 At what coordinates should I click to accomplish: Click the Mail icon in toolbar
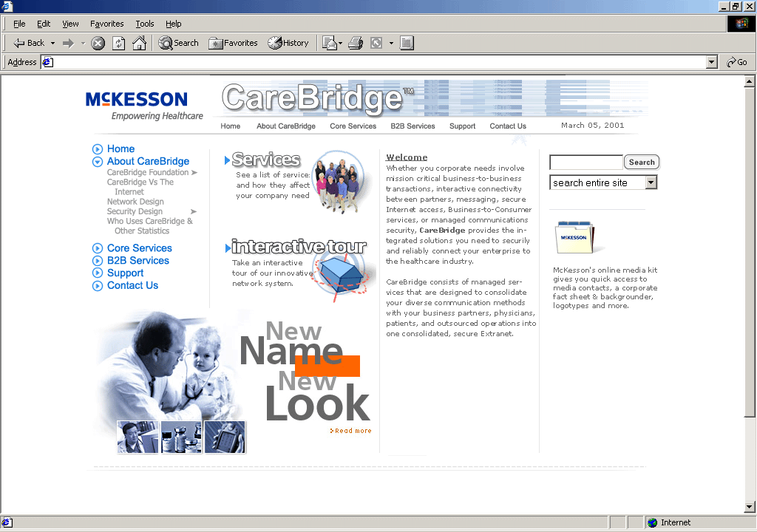coord(330,43)
